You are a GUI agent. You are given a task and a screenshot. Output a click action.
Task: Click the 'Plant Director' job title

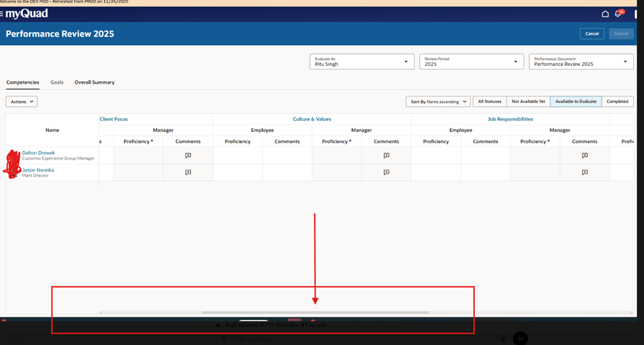[35, 175]
